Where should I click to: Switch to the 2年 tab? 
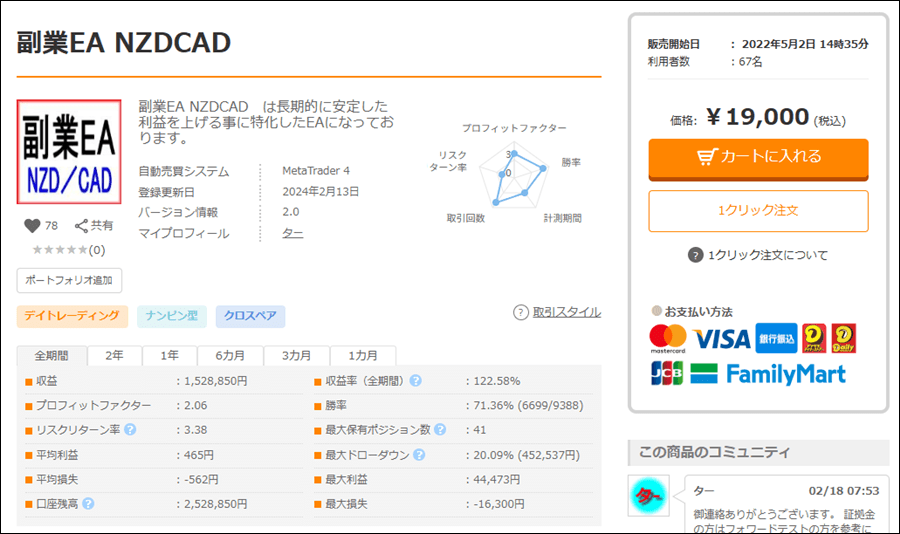tap(115, 356)
